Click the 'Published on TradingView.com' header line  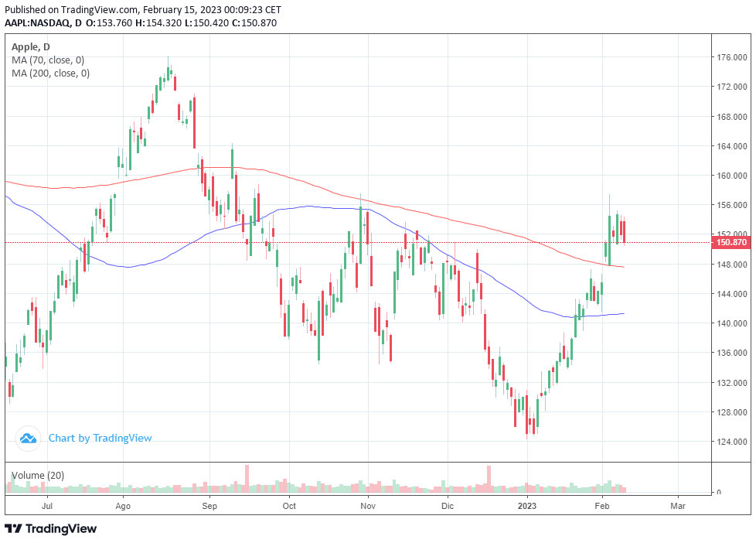pos(143,9)
